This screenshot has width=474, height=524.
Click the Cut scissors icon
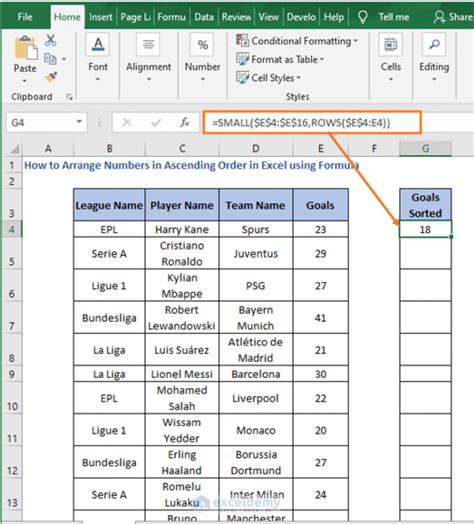(x=50, y=40)
